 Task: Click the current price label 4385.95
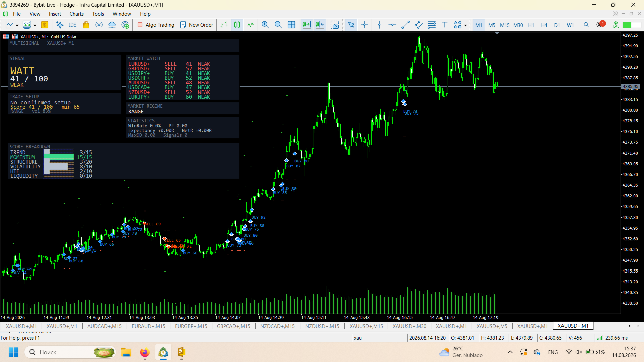pyautogui.click(x=631, y=87)
